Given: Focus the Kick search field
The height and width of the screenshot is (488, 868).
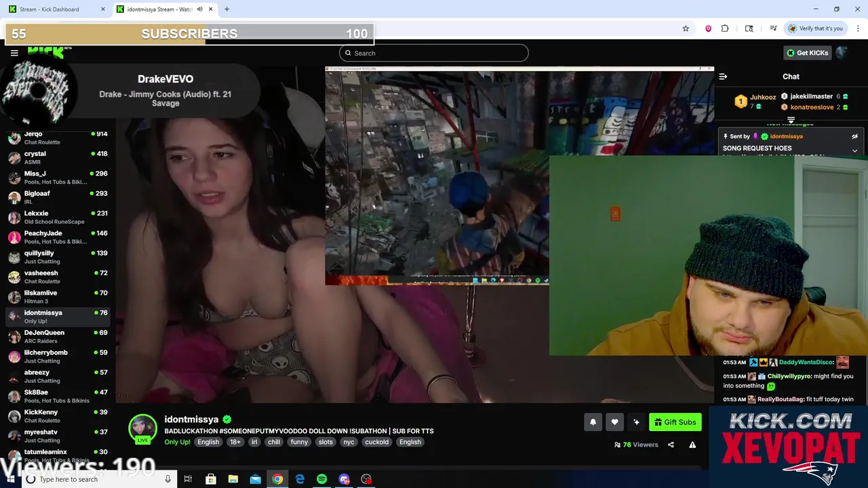Looking at the screenshot, I should 433,53.
